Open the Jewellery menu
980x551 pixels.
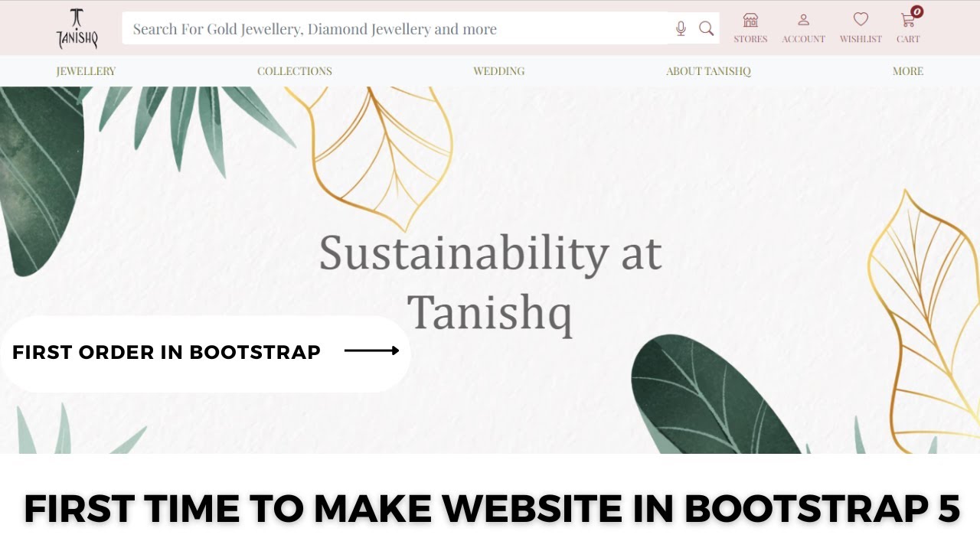pos(86,71)
